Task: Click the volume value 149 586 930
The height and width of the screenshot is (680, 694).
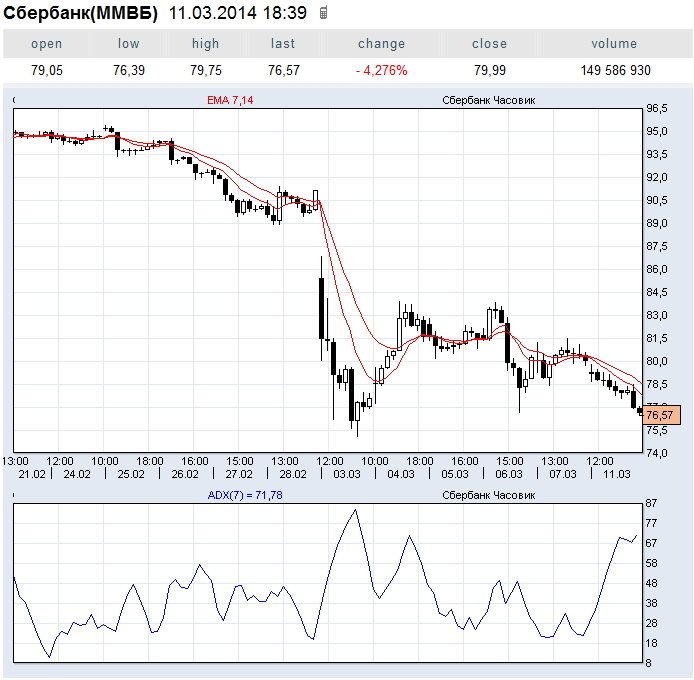Action: 615,70
